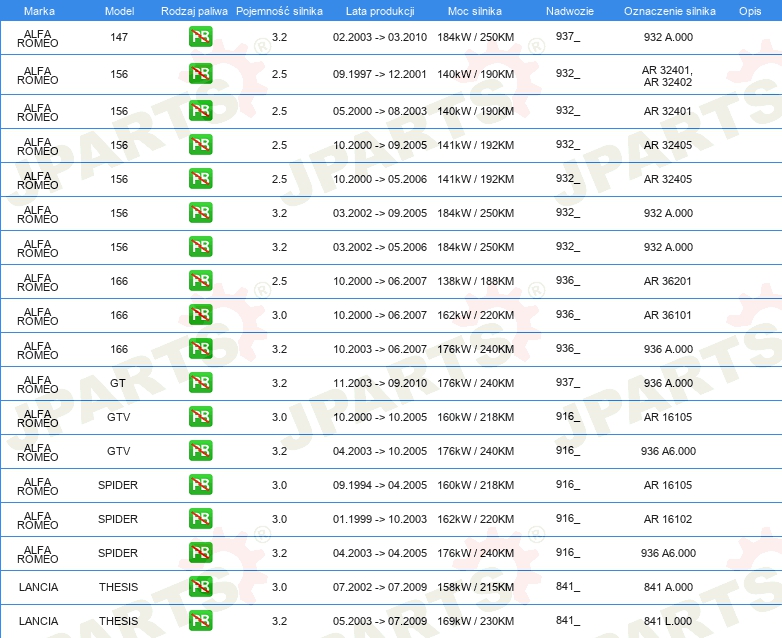The image size is (782, 638).
Task: Click the Model column header
Action: click(x=119, y=11)
